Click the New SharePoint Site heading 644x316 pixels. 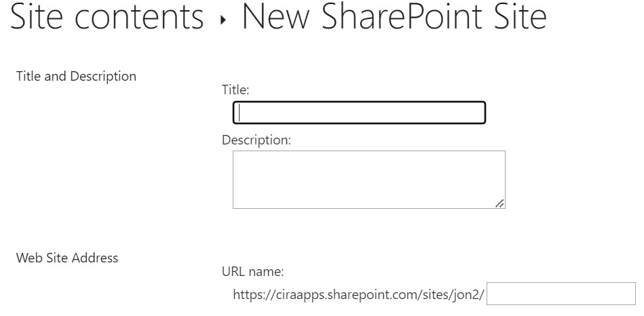click(394, 18)
